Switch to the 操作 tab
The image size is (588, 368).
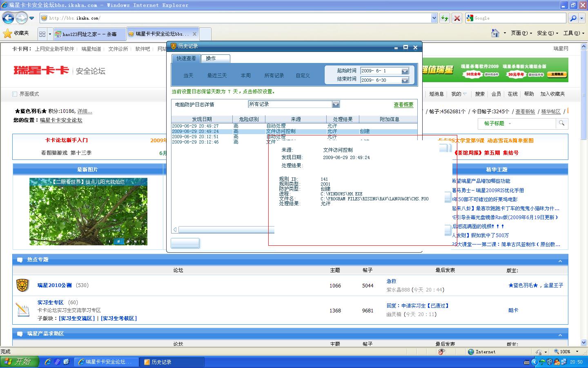click(215, 58)
